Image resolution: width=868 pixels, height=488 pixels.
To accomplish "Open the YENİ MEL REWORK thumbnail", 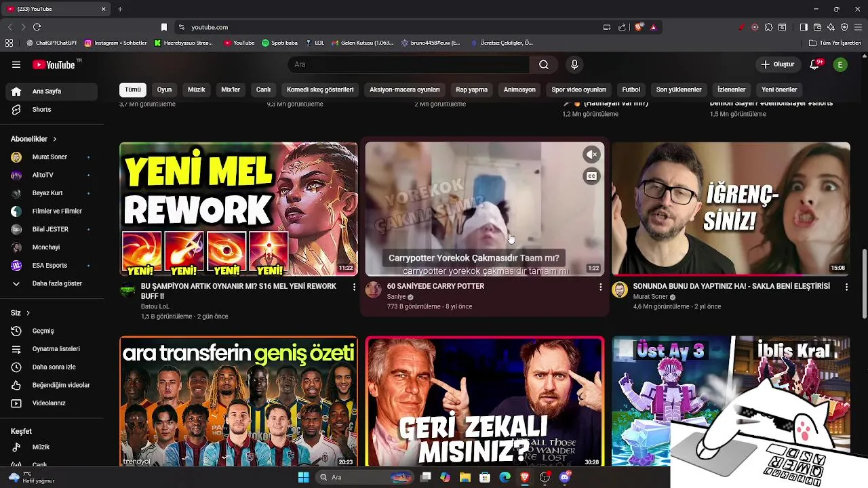I will pyautogui.click(x=239, y=209).
